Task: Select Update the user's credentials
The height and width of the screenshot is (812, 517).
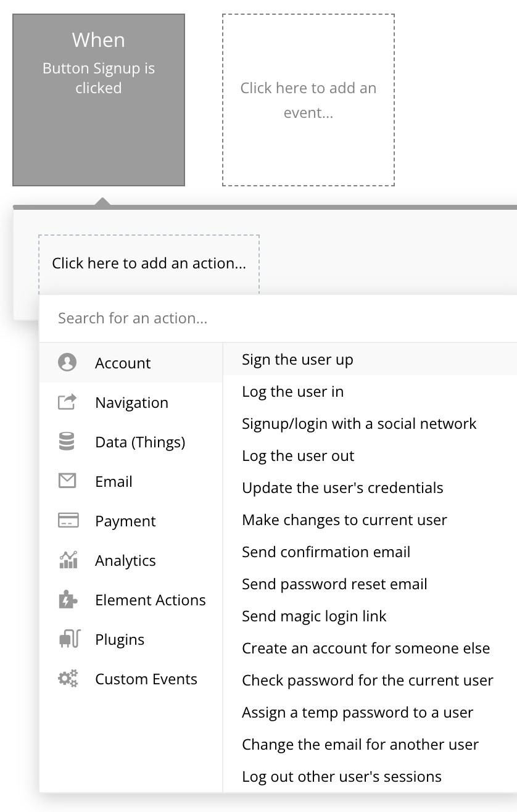Action: tap(370, 487)
